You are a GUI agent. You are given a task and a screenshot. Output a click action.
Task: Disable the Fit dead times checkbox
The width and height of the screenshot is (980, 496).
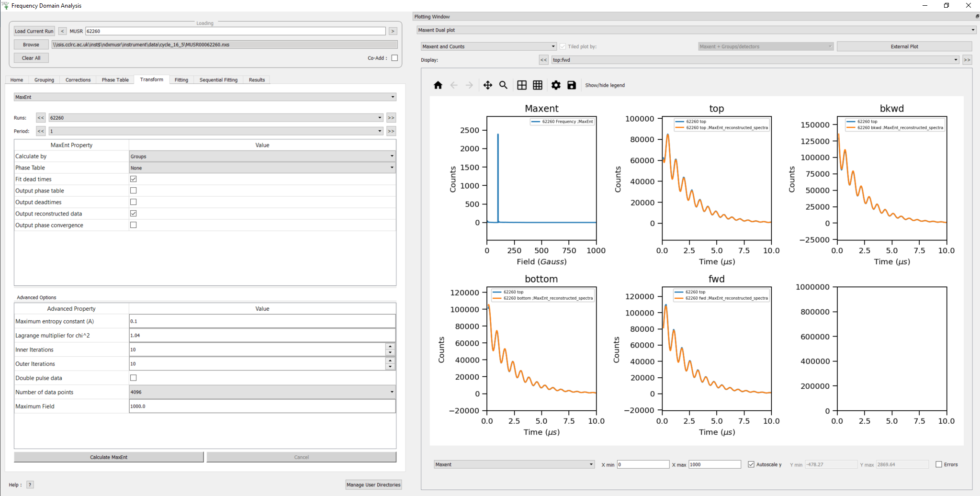[x=134, y=179]
